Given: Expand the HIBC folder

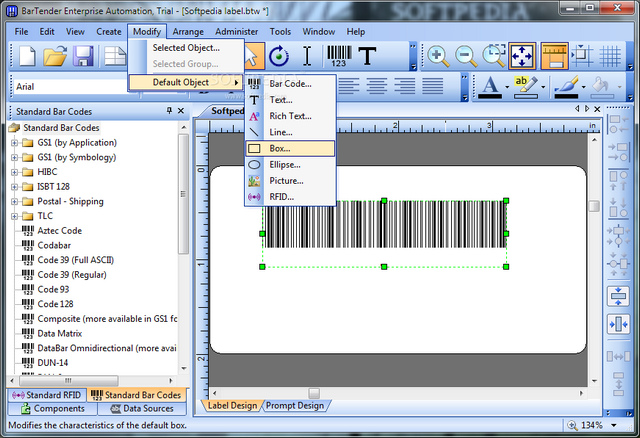Looking at the screenshot, I should 14,172.
